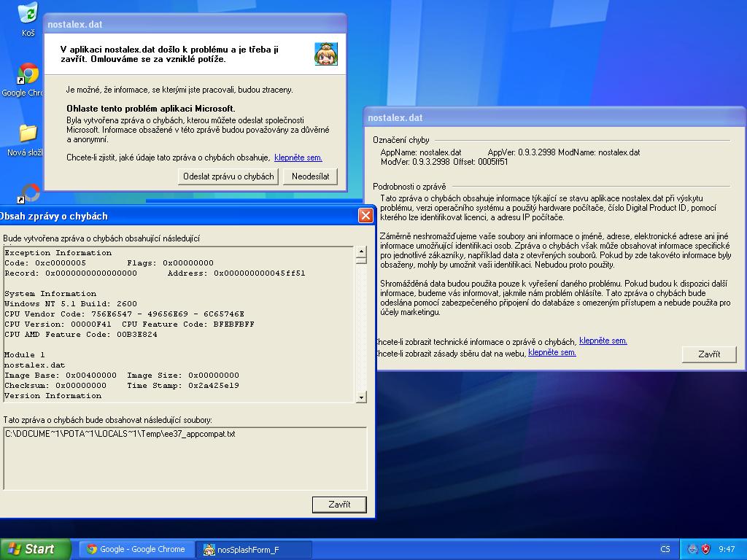Image resolution: width=747 pixels, height=560 pixels.
Task: Click 'ModVer: 0.9.3.2998' text
Action: pos(415,163)
